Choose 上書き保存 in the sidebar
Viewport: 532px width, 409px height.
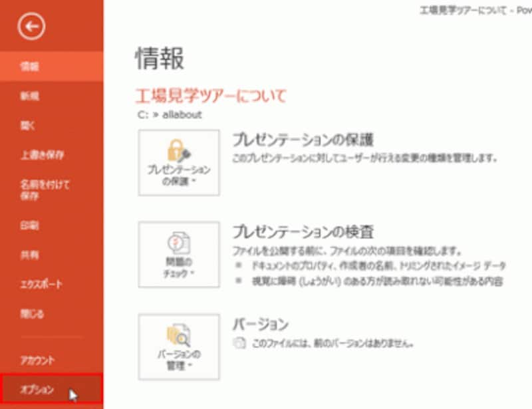point(52,155)
